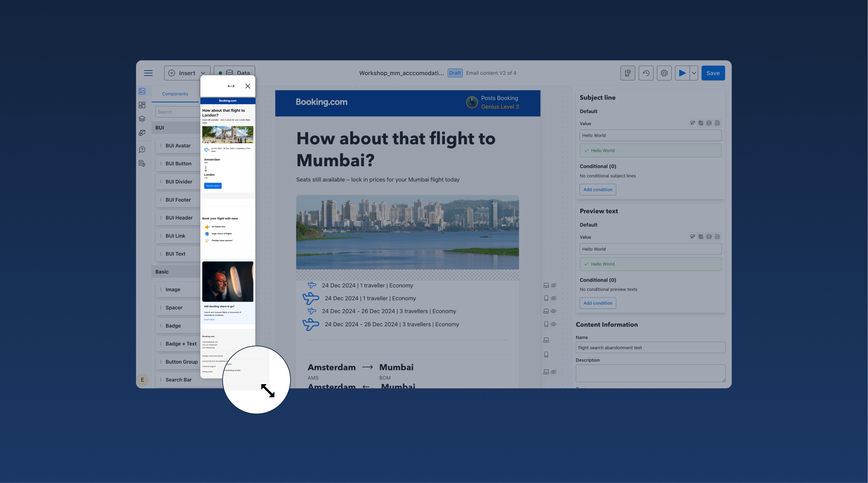Show hidden first desktop flight row (eye icon)
Image resolution: width=868 pixels, height=483 pixels.
pos(554,285)
